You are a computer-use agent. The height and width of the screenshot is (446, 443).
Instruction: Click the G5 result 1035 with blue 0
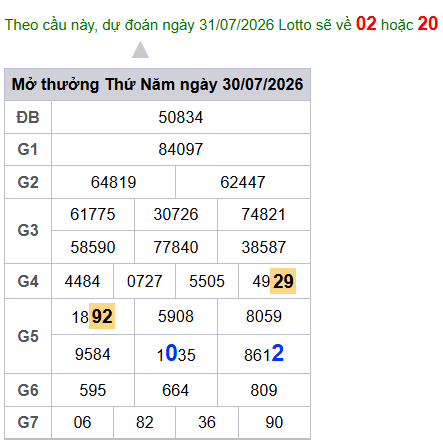click(176, 354)
